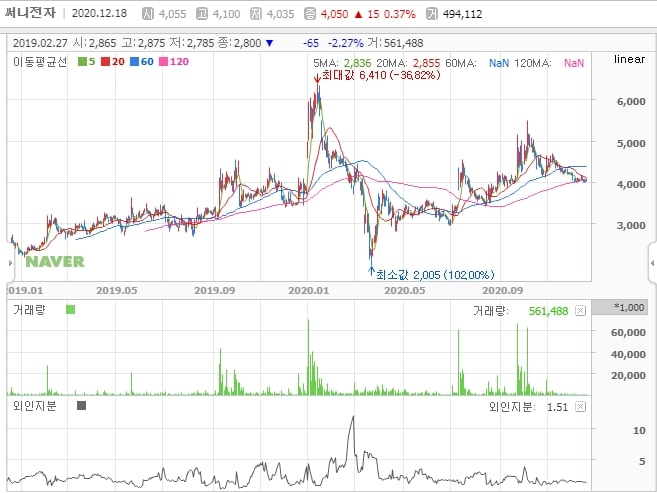The height and width of the screenshot is (493, 657).
Task: Expand chart with left edge arrow
Action: coord(10,263)
